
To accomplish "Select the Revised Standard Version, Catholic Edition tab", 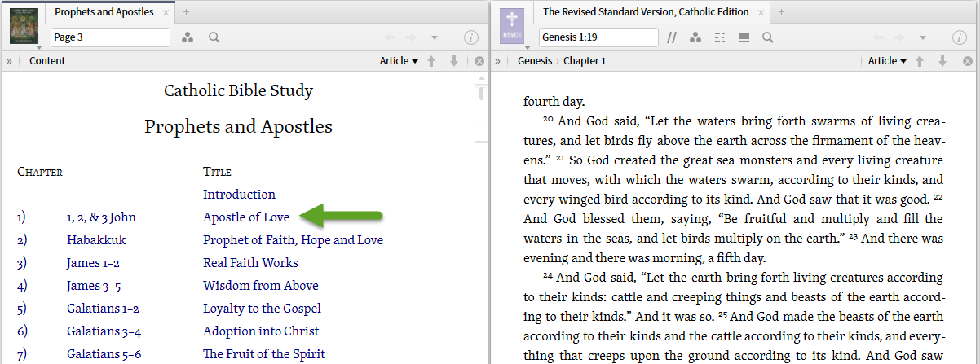I will [646, 12].
